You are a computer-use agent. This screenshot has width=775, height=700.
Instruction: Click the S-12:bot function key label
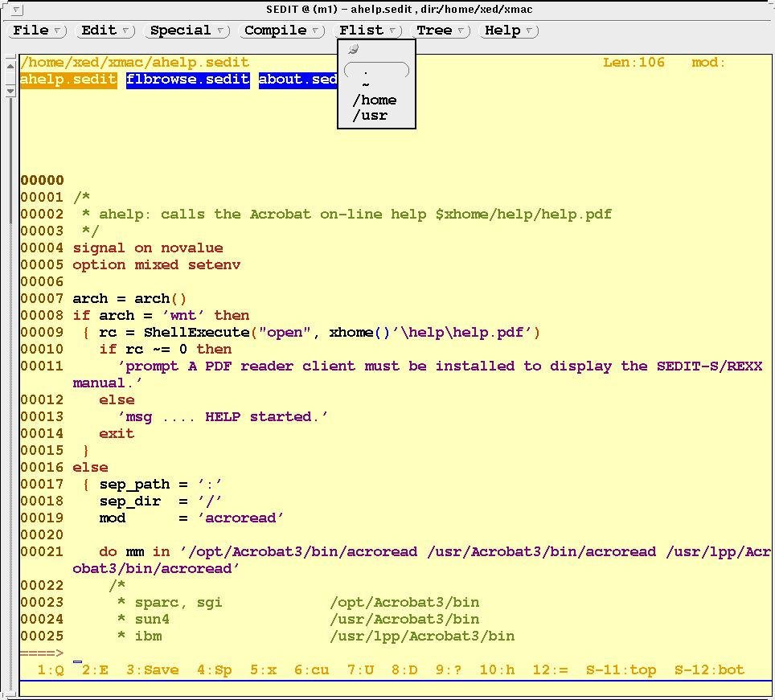coord(709,669)
